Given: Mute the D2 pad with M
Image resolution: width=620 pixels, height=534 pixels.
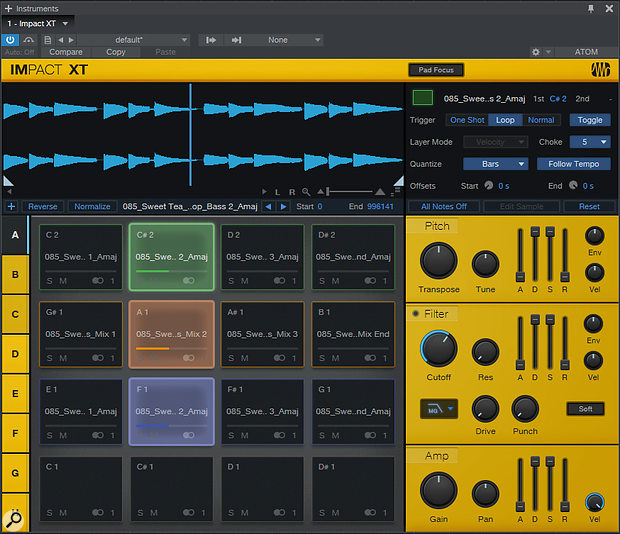Looking at the screenshot, I should point(245,281).
